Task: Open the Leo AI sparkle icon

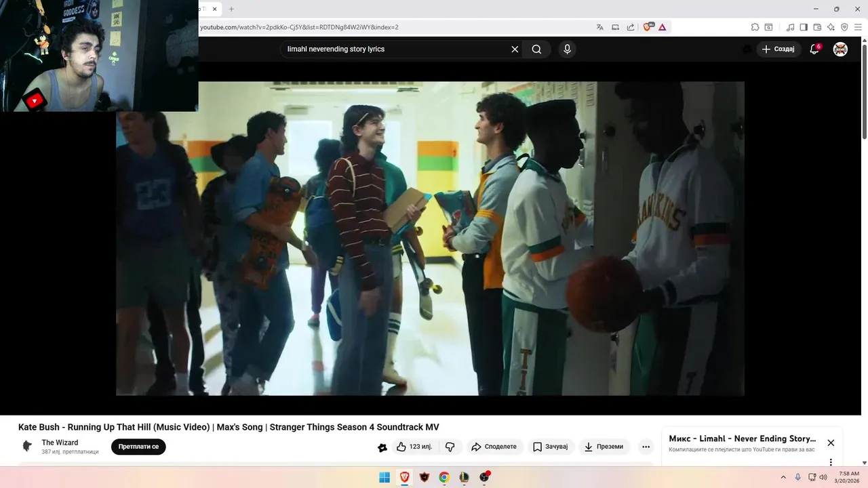Action: (831, 27)
